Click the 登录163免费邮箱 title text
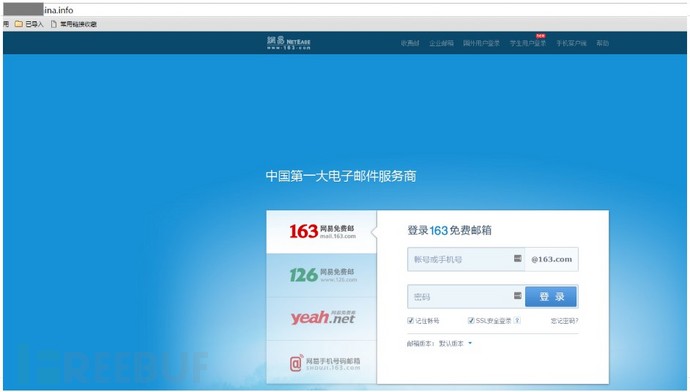 [x=449, y=230]
